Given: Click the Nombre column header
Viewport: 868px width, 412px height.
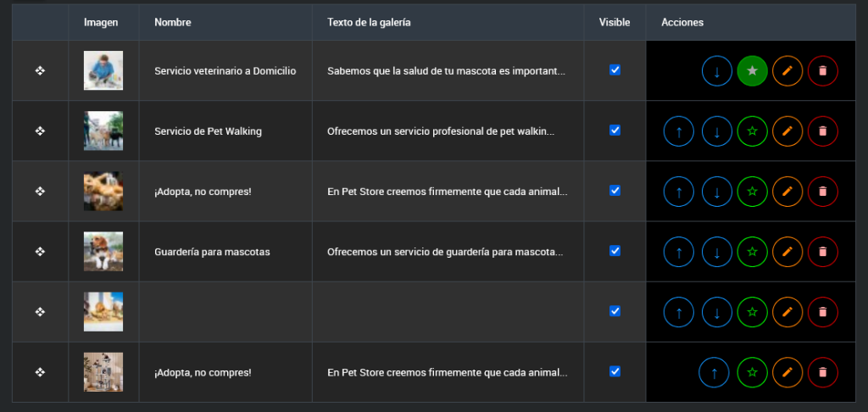Looking at the screenshot, I should pos(173,22).
